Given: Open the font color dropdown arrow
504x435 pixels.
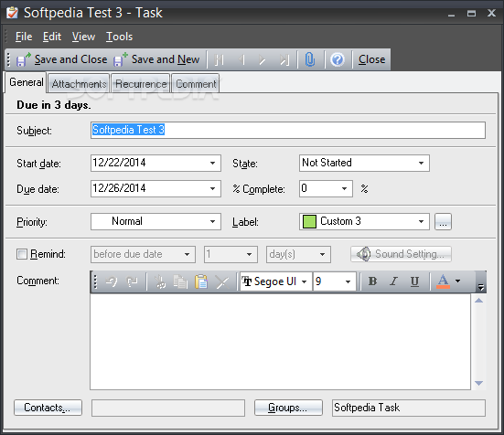Looking at the screenshot, I should [457, 281].
